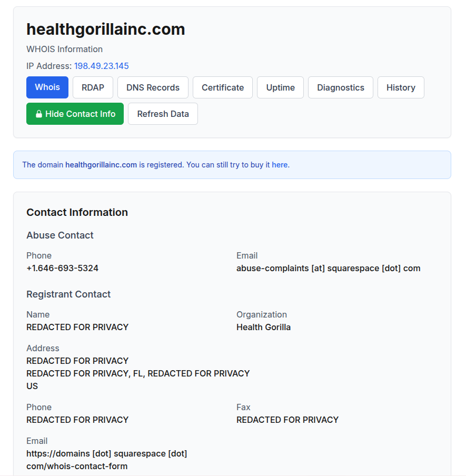Toggle the Hide Contact Info button
Viewport: 466px width, 476px height.
point(75,114)
